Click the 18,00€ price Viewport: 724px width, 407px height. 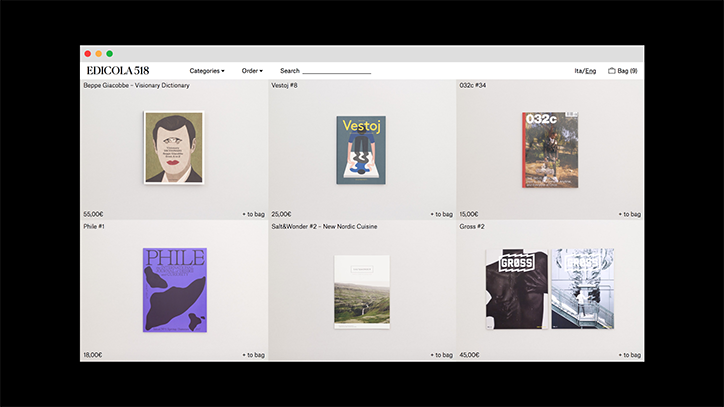[93, 355]
